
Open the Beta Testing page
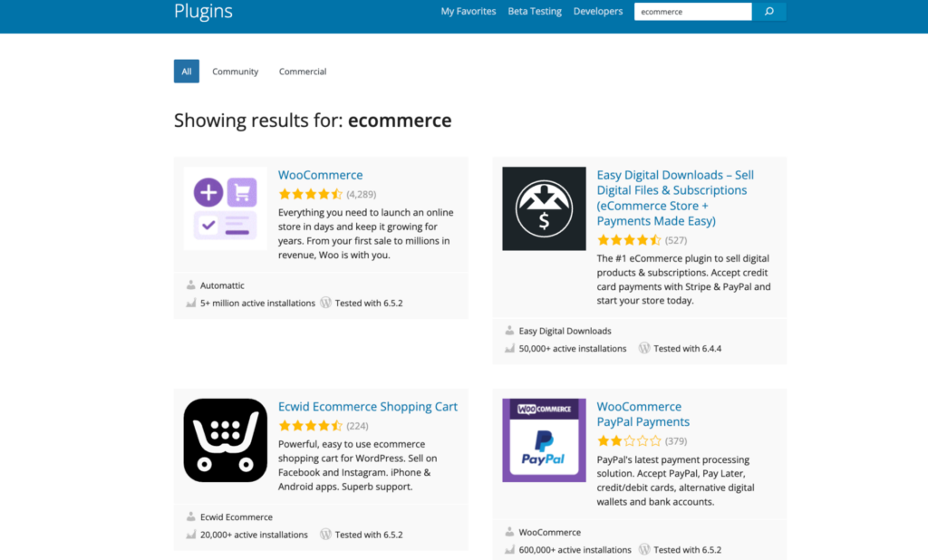535,12
